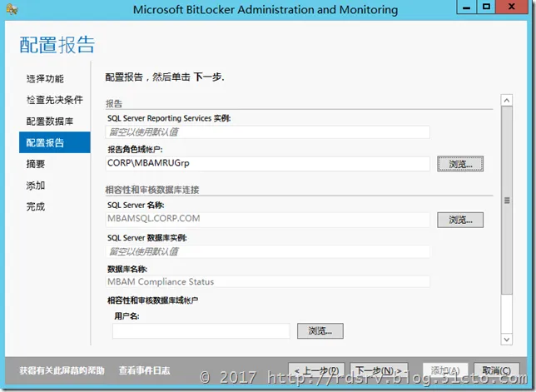
Task: Select the highlighted 配置报告 step
Action: coord(55,142)
